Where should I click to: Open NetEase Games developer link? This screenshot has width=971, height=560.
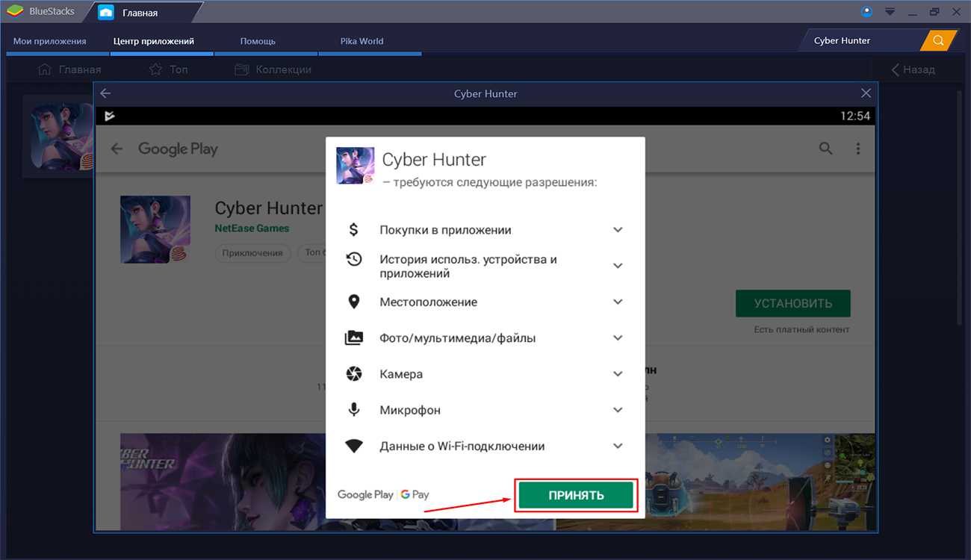pyautogui.click(x=252, y=228)
